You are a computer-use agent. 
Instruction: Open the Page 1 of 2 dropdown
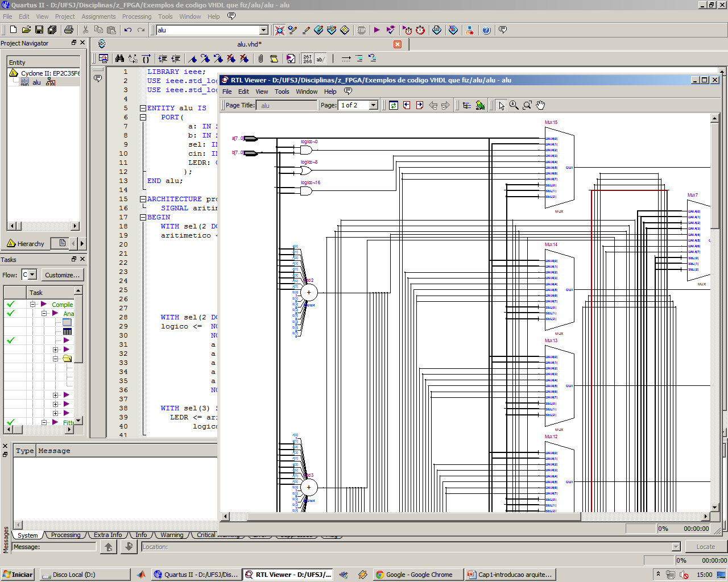(374, 105)
